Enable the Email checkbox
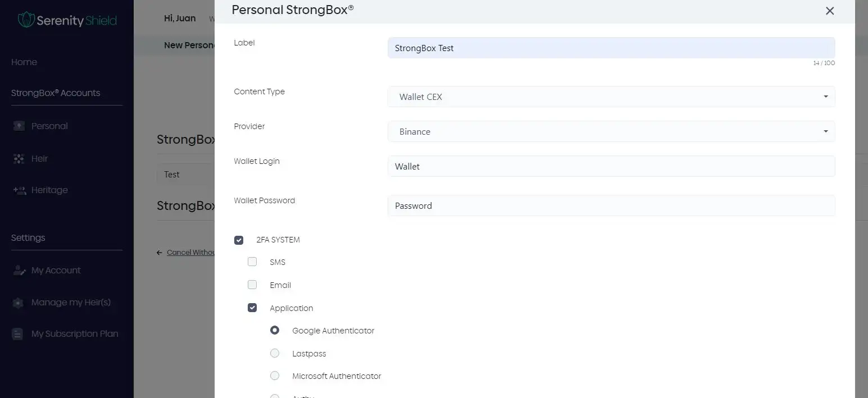868x398 pixels. pos(252,285)
